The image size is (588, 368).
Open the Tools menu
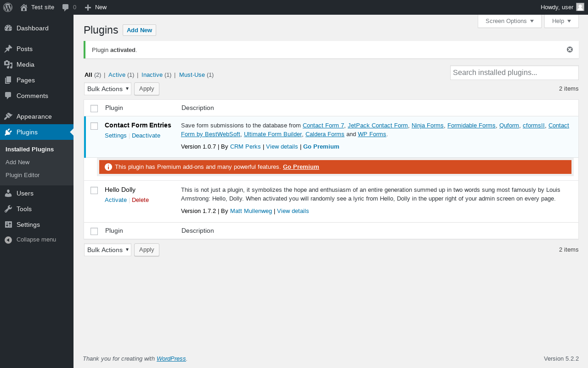click(37, 209)
